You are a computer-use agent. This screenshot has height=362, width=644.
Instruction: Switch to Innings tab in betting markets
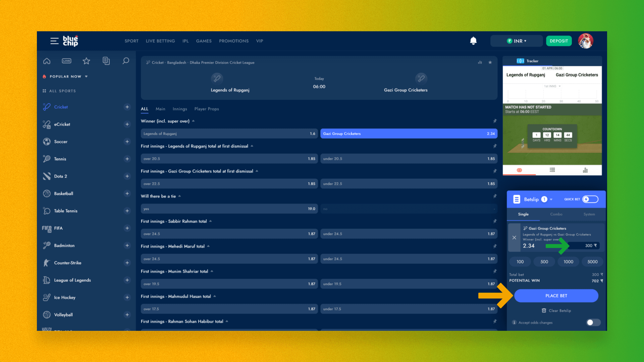(x=179, y=109)
